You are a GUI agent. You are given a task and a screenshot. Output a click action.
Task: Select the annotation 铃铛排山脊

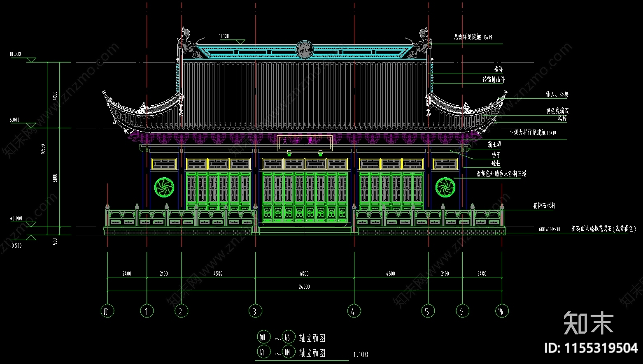[494, 79]
